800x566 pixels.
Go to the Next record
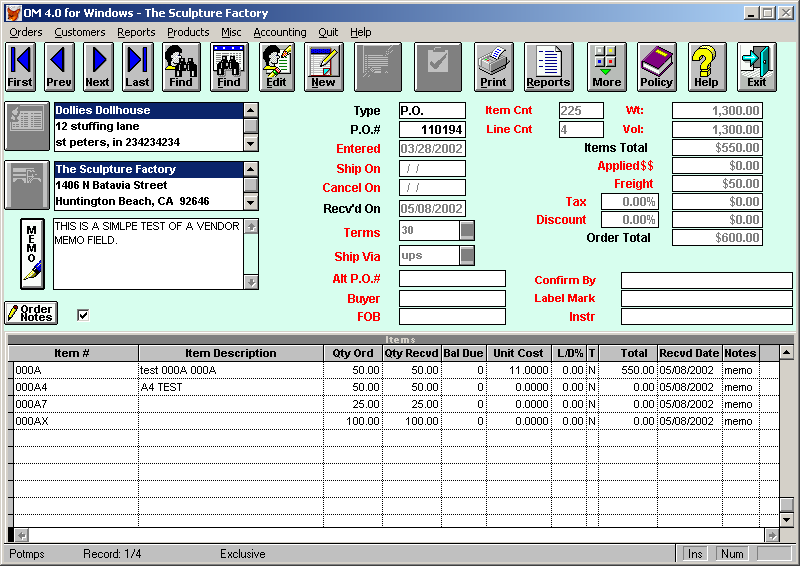pos(98,67)
